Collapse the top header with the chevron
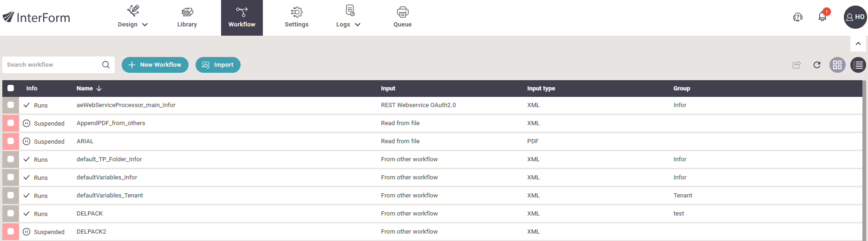The width and height of the screenshot is (868, 241). pos(858,44)
